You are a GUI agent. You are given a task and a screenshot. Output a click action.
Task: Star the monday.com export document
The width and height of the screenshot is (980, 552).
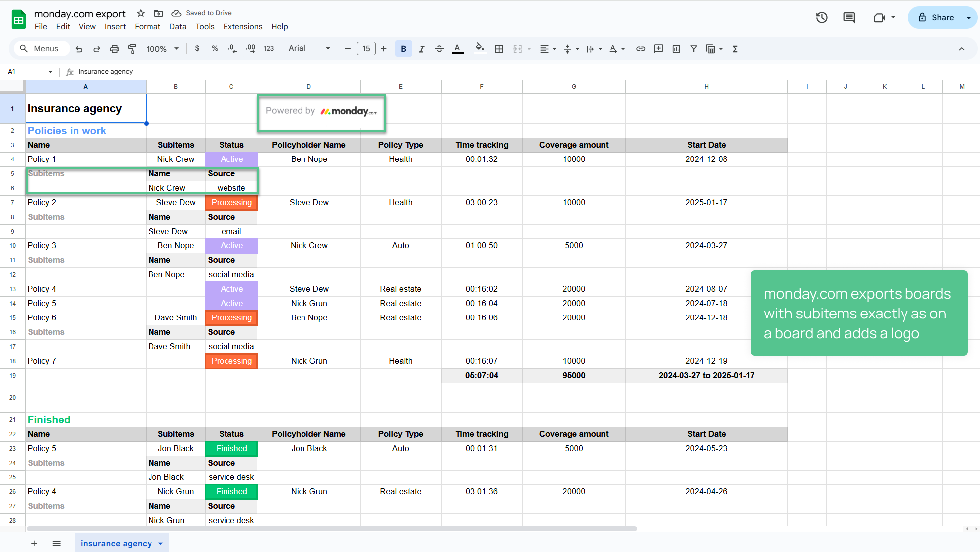(141, 13)
